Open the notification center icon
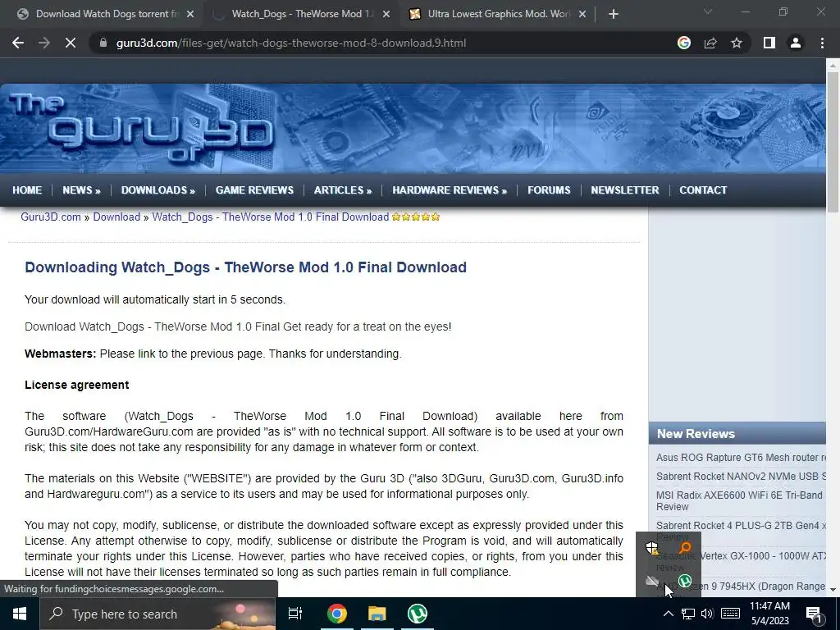This screenshot has width=840, height=630. pos(815,614)
